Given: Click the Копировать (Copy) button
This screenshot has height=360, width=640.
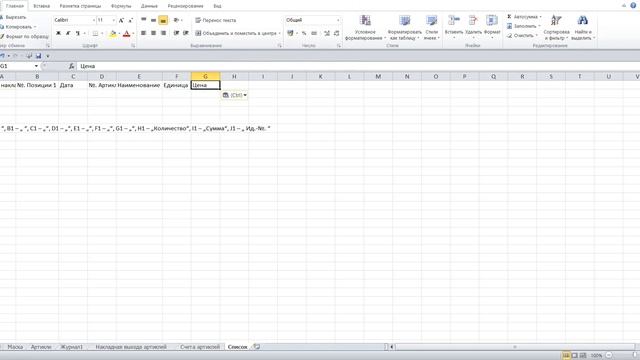Looking at the screenshot, I should click(16, 27).
